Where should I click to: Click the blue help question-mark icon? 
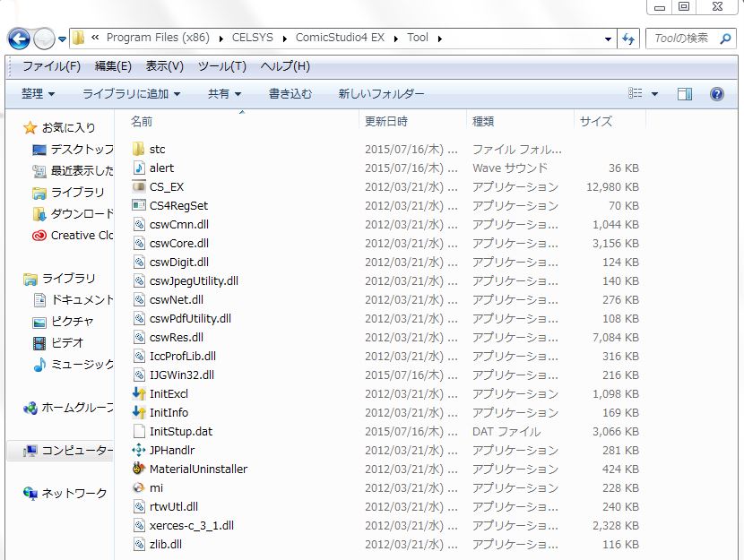point(717,94)
